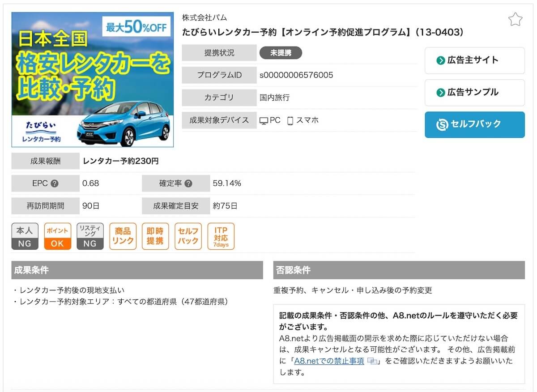Click the セルフバック orange badge icon
The image size is (537, 392).
pyautogui.click(x=188, y=236)
